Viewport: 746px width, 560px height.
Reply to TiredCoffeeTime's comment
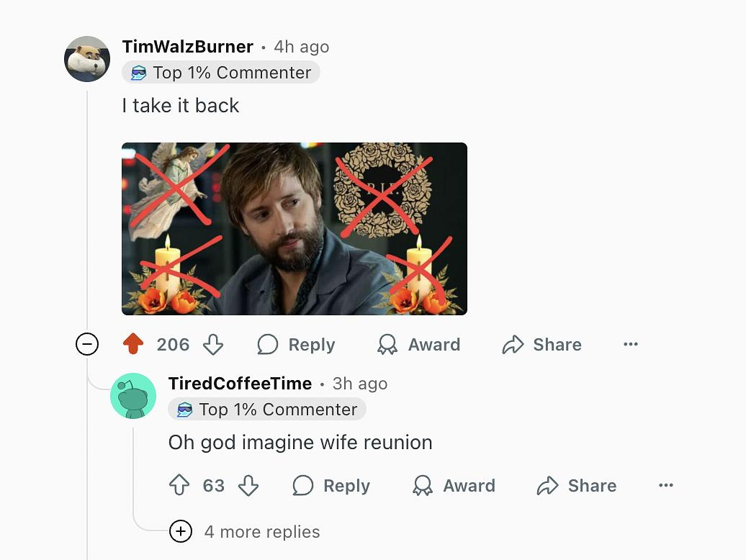[x=331, y=486]
